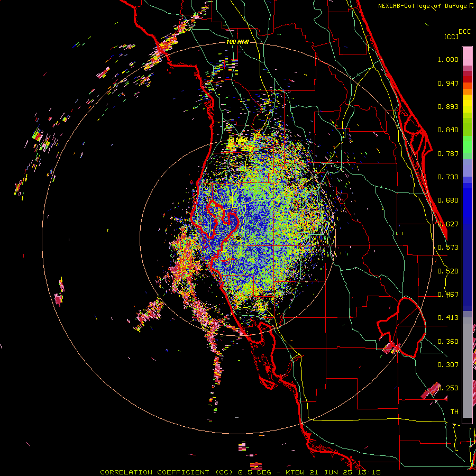This screenshot has height=476, width=476.
Task: Select the 0.520 scale value
Action: pos(448,271)
